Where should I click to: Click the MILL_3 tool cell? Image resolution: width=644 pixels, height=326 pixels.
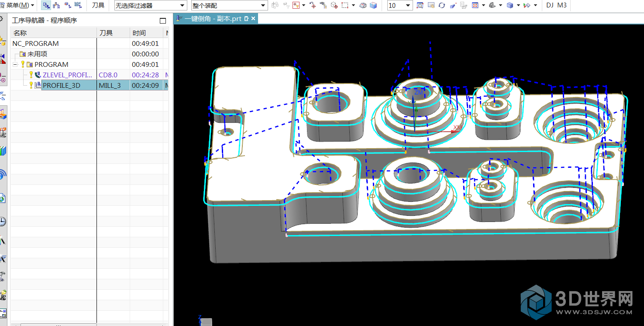pos(110,85)
